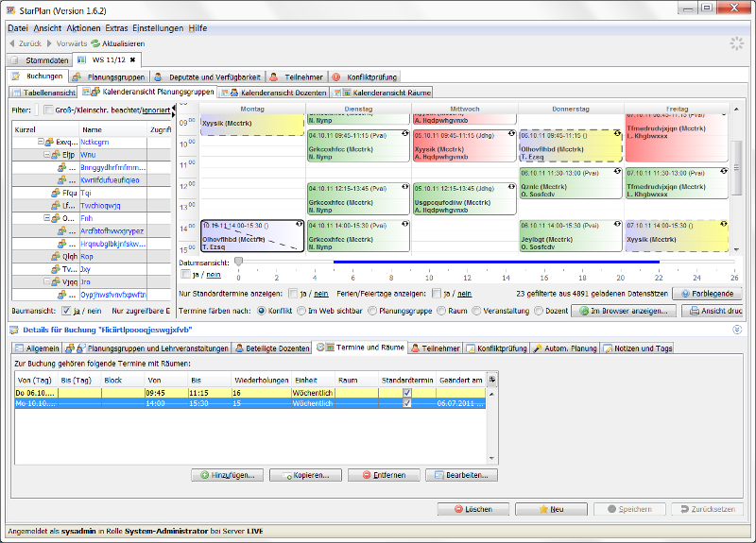Collapse the O... Fnh tree node

click(46, 218)
